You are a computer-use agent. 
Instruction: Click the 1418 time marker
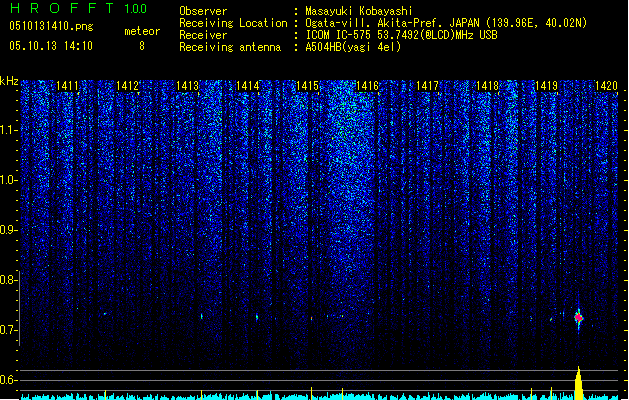coord(487,85)
